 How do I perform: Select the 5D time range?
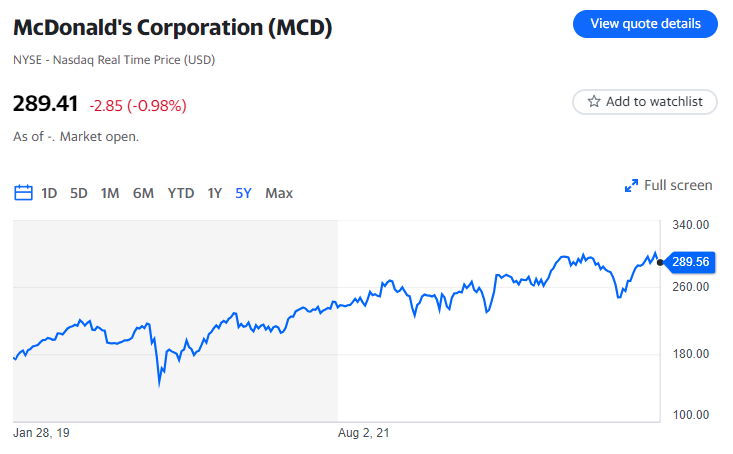(x=79, y=193)
